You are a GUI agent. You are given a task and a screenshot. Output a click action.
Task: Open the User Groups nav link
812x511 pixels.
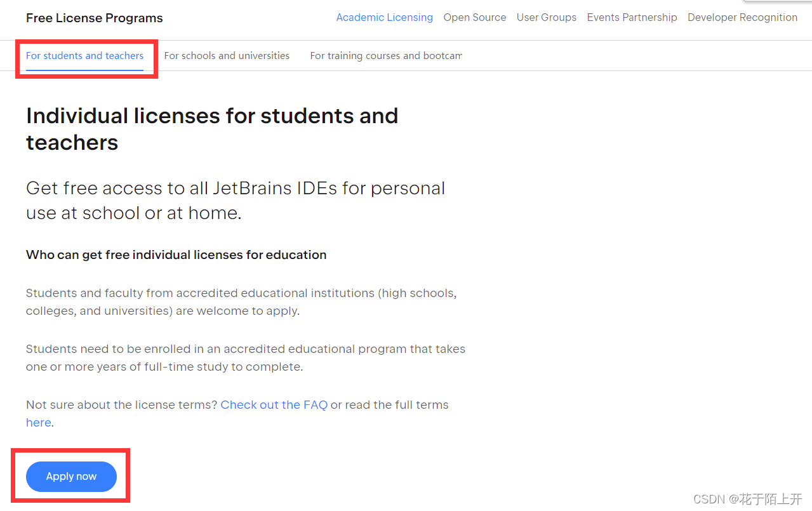pyautogui.click(x=546, y=18)
